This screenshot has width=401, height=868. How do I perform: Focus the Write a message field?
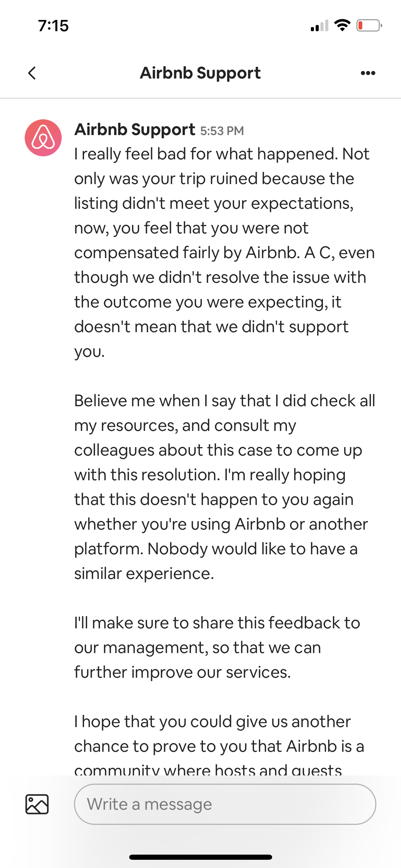click(x=225, y=804)
